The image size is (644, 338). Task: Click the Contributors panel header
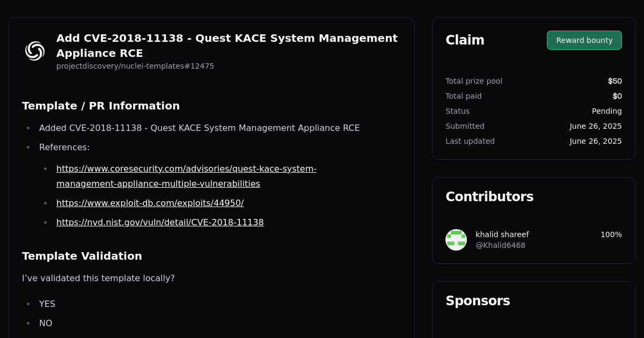coord(489,196)
